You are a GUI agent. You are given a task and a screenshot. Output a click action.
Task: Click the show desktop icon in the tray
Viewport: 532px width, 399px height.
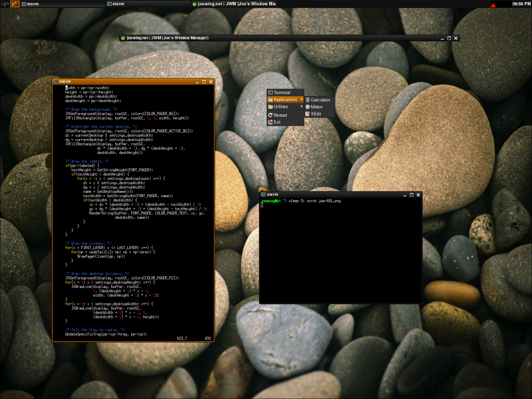[x=5, y=4]
